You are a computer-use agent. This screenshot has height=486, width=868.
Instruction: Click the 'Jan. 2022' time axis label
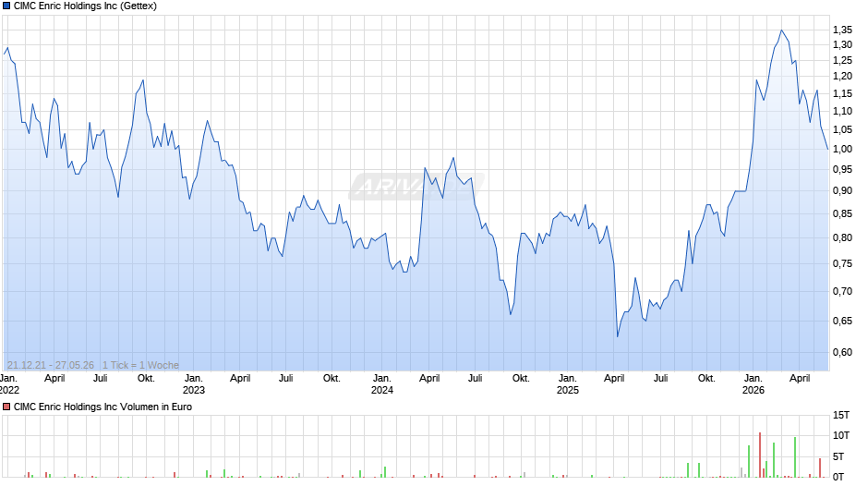(x=9, y=384)
